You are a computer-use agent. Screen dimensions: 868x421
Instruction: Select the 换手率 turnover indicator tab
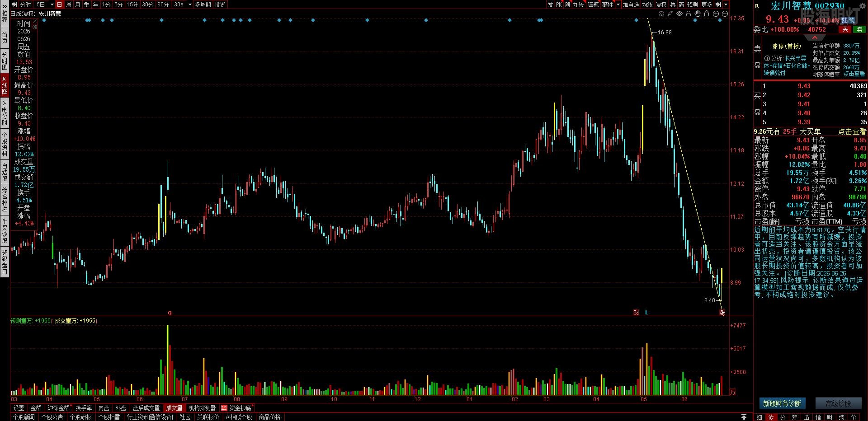click(84, 408)
